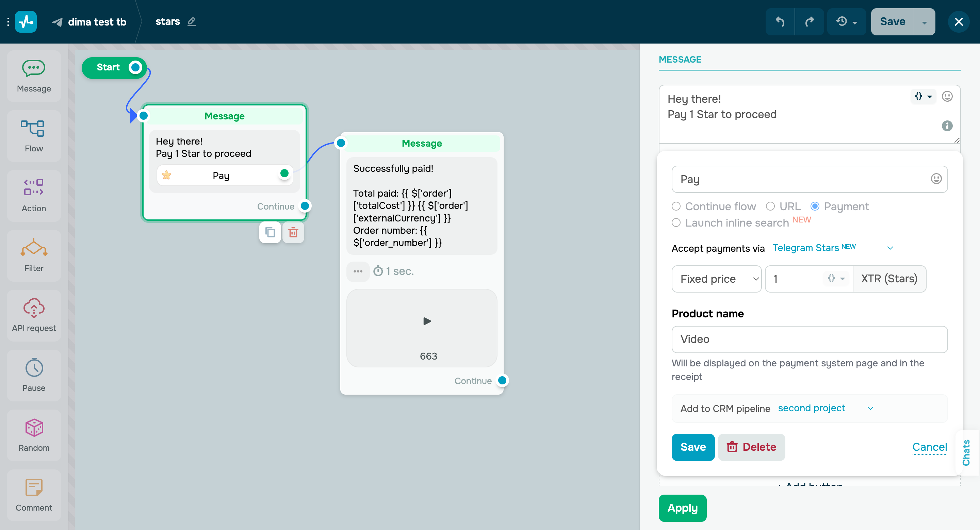The height and width of the screenshot is (530, 980).
Task: Open the Chats panel tab
Action: coord(967,453)
